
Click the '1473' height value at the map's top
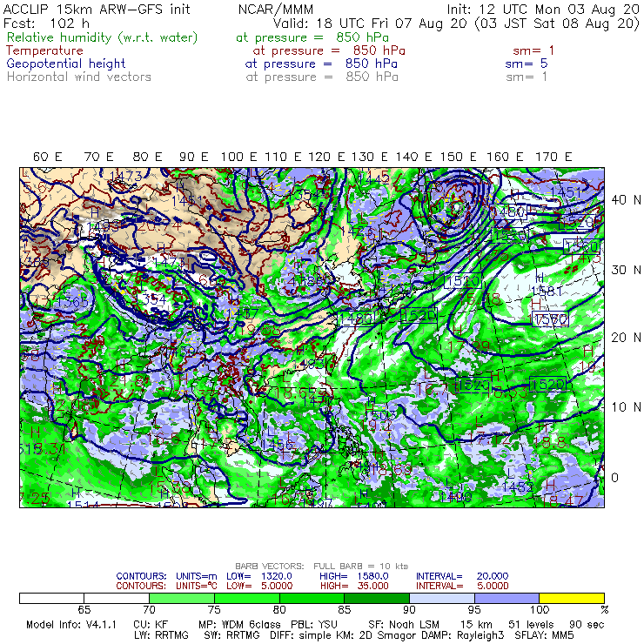[125, 176]
